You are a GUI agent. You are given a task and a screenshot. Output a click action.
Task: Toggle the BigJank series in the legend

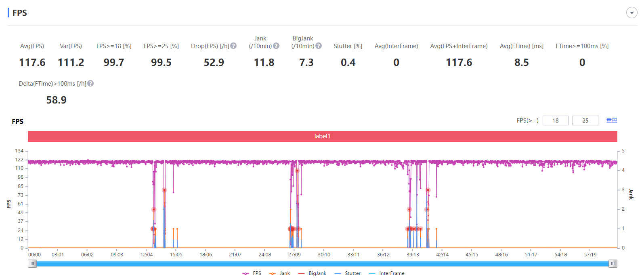(x=312, y=273)
